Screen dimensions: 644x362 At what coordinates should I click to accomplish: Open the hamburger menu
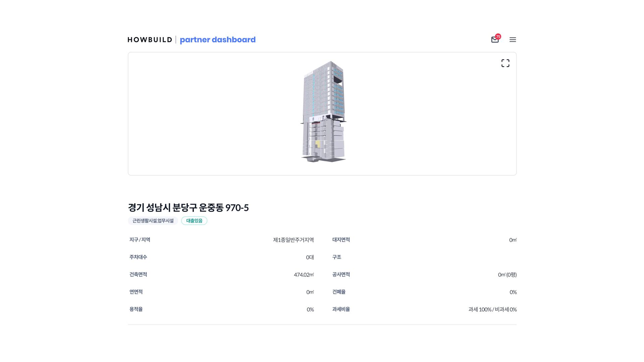point(513,40)
